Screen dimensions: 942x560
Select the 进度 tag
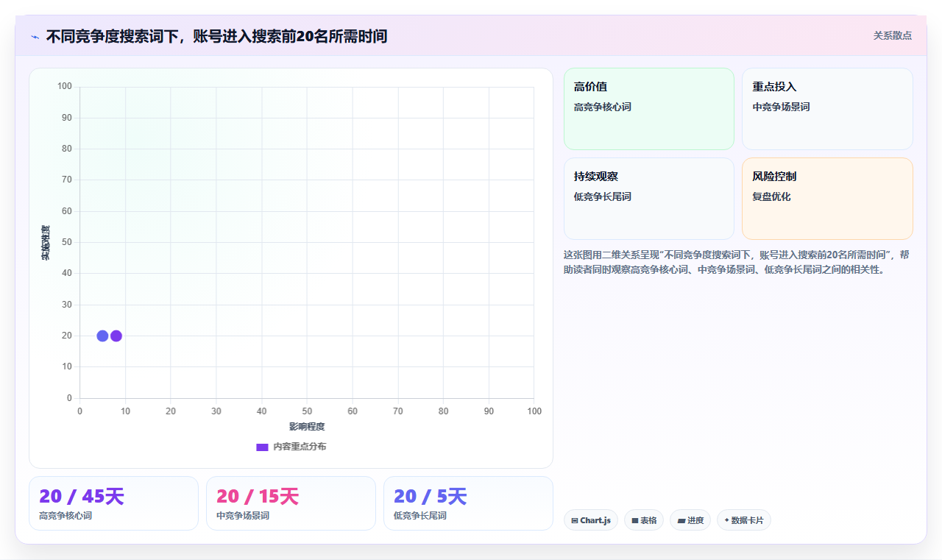pyautogui.click(x=690, y=520)
